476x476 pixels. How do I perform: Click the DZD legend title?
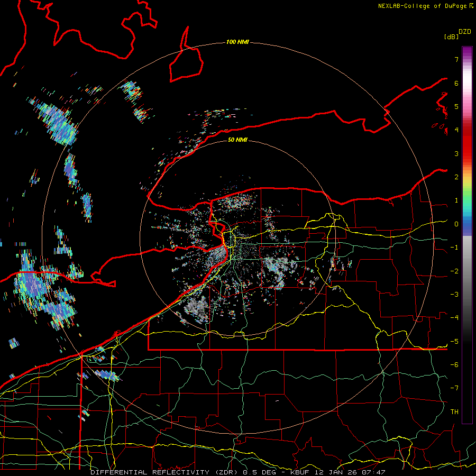[464, 32]
